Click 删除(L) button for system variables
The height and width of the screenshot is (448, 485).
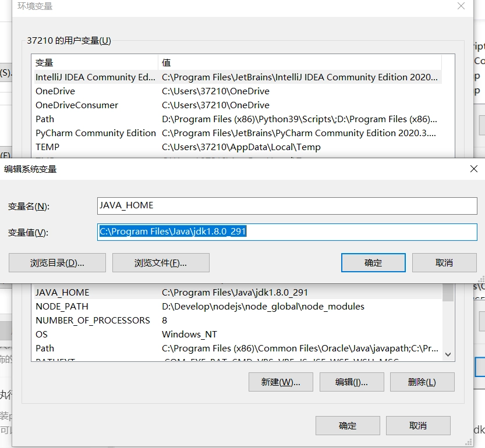[422, 382]
